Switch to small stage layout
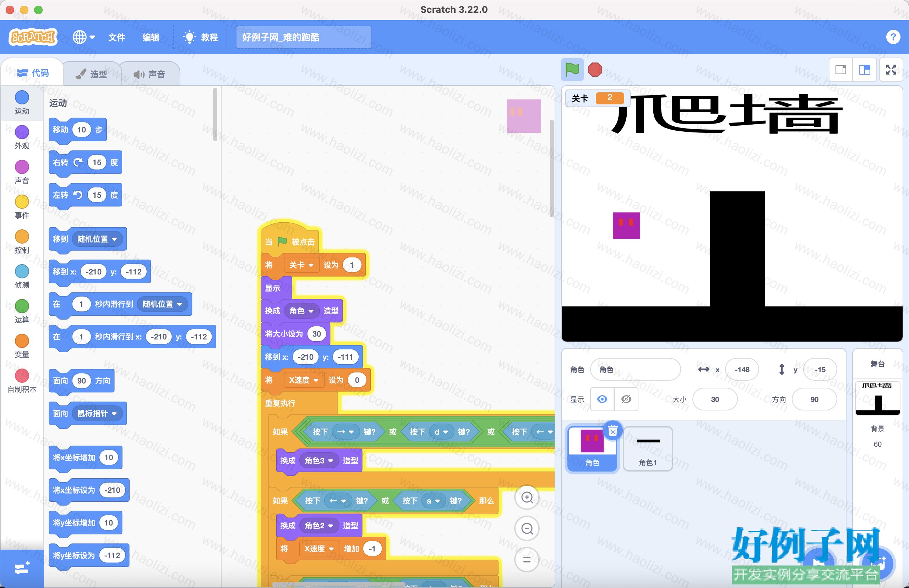The image size is (909, 588). (841, 70)
